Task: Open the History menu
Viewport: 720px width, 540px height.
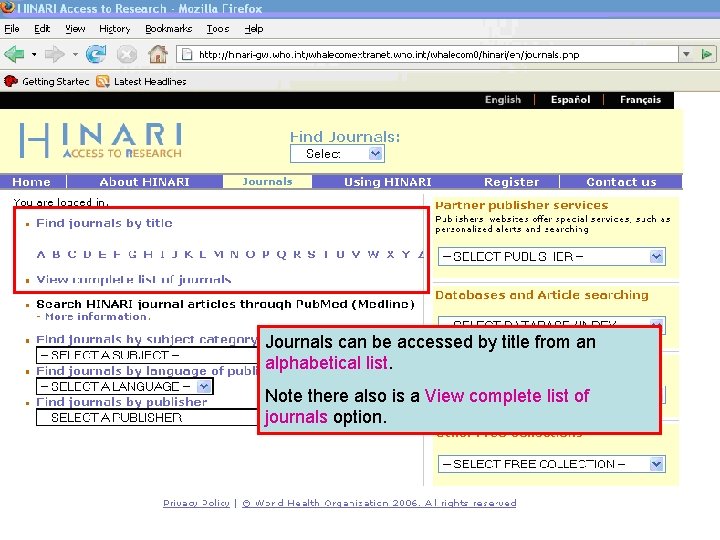Action: tap(115, 29)
